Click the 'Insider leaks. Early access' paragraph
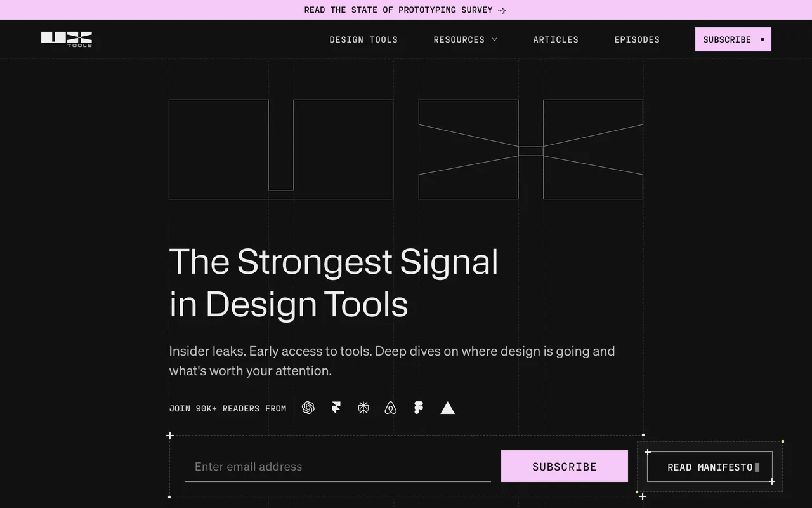This screenshot has height=508, width=812. pyautogui.click(x=392, y=361)
